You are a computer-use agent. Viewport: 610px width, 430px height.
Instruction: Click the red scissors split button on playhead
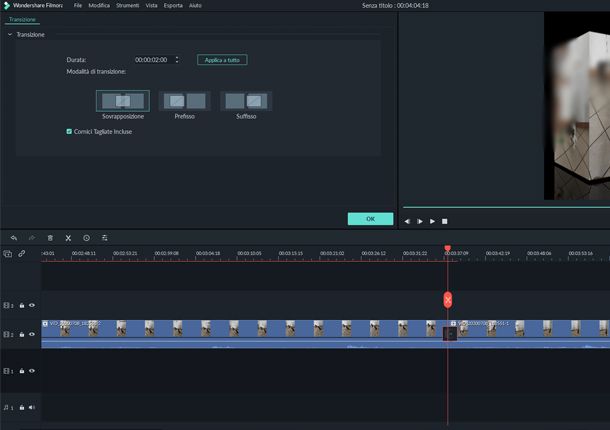448,300
